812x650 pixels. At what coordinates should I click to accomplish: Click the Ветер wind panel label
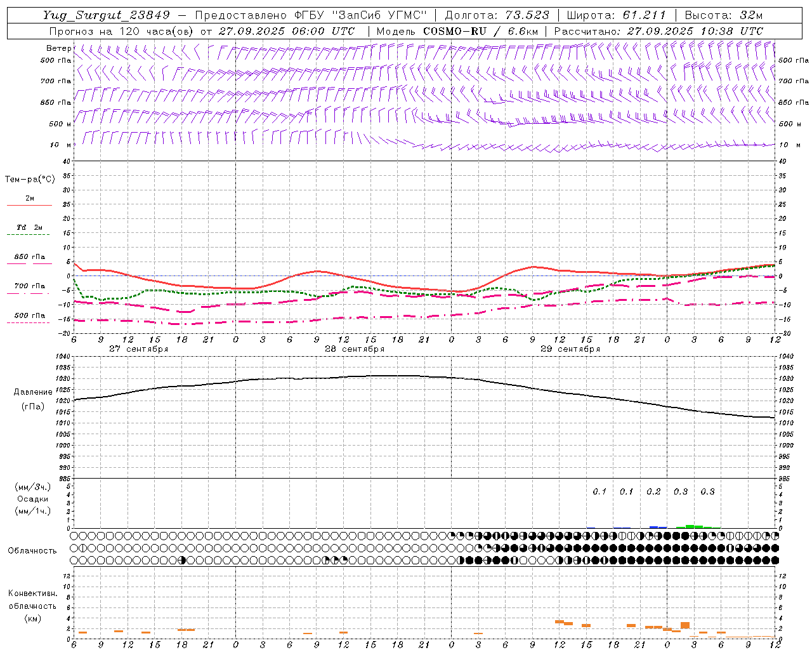[58, 48]
